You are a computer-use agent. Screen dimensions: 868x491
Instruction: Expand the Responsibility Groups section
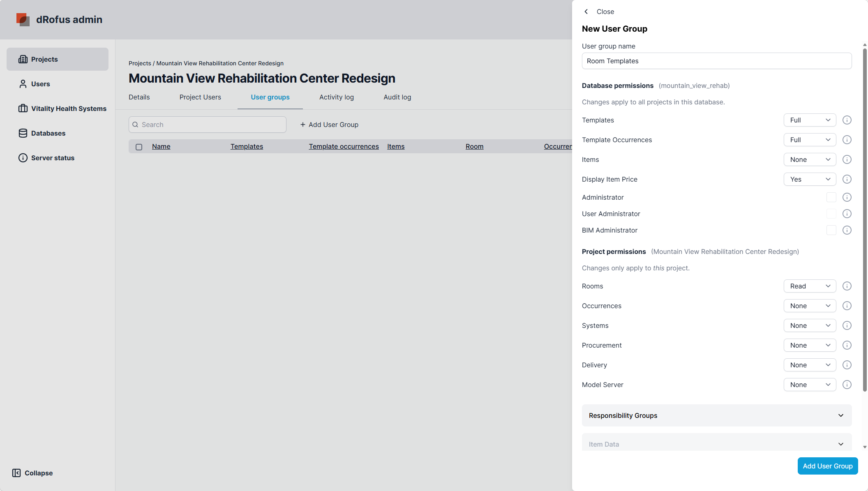click(716, 415)
